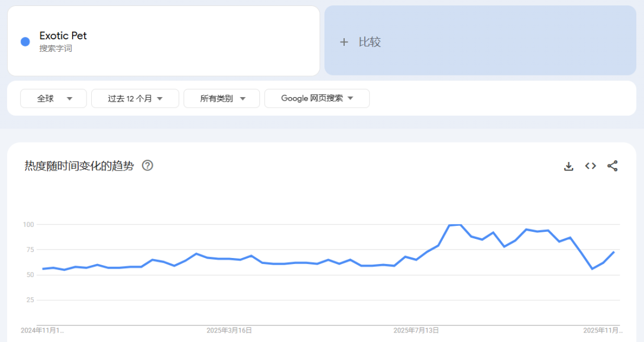Open the 全球 region dropdown

point(54,98)
